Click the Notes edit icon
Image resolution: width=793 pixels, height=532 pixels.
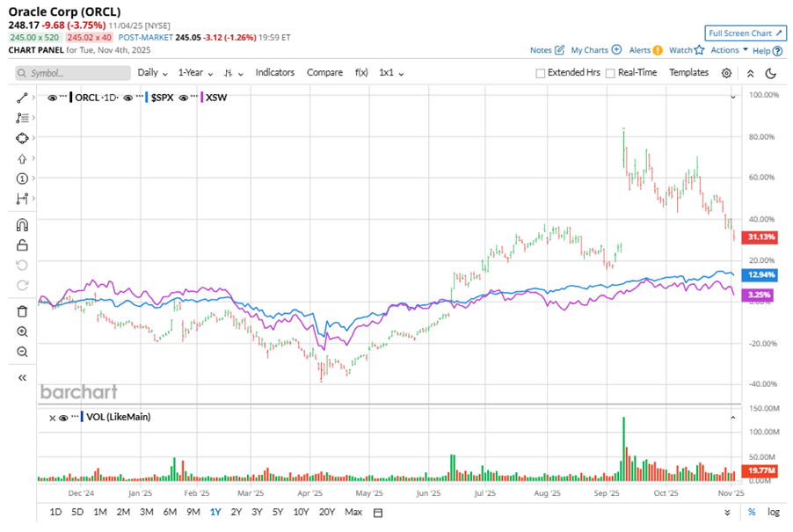point(559,49)
